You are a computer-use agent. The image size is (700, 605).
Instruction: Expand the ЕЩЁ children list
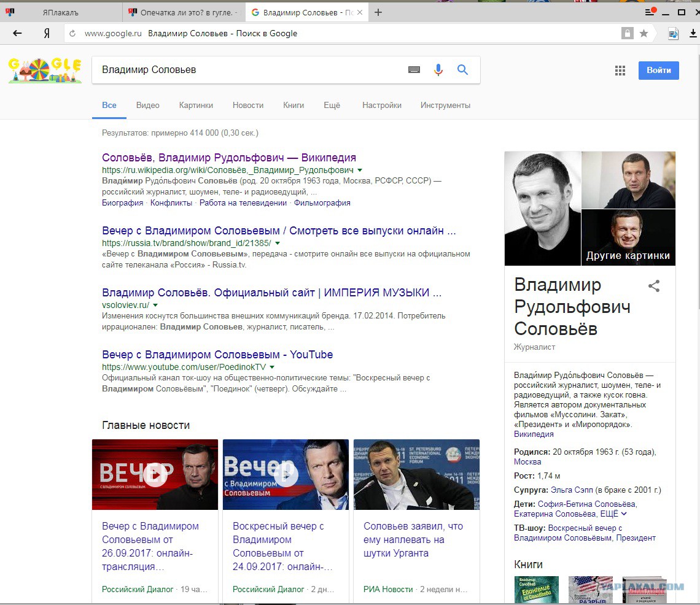(613, 514)
